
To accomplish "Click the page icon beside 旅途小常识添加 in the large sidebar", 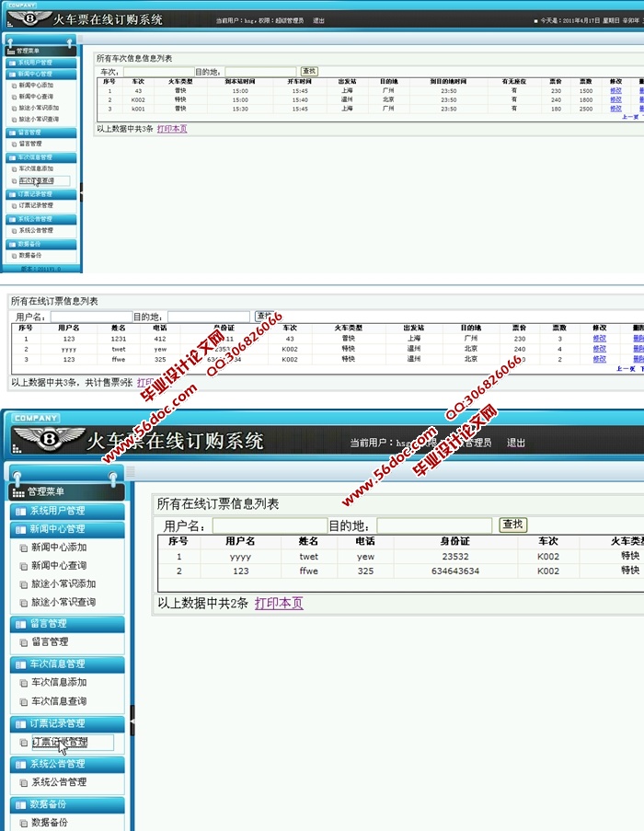I will click(x=23, y=584).
